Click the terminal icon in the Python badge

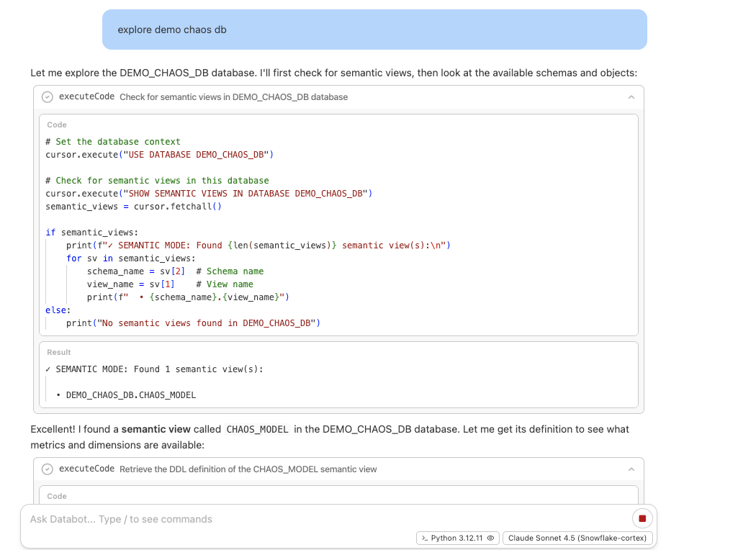pos(425,538)
